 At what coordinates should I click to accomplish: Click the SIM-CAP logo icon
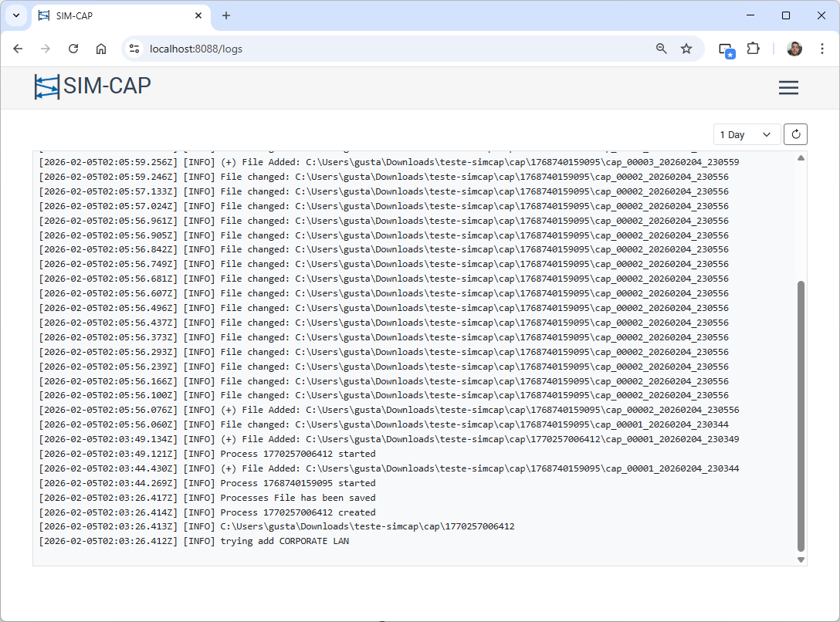(x=46, y=86)
